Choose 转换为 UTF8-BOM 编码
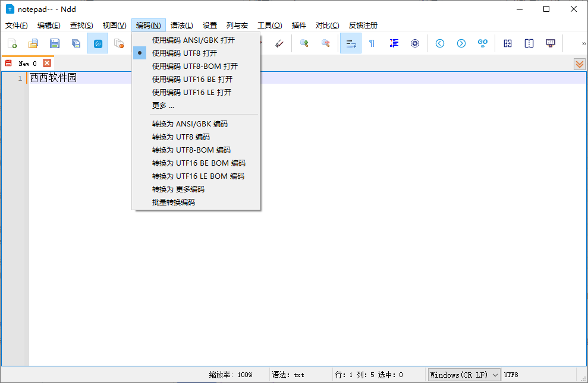This screenshot has height=383, width=588. pos(196,150)
